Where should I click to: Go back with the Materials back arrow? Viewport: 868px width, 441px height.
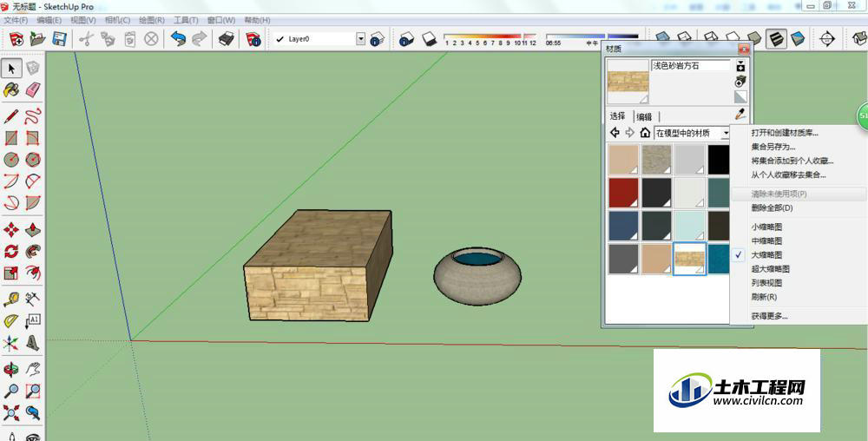pyautogui.click(x=615, y=133)
